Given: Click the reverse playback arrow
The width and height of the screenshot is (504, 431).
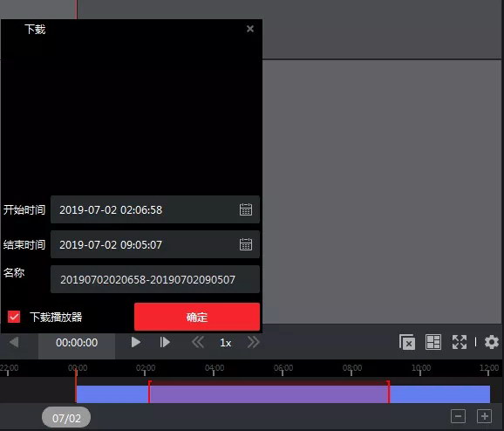Looking at the screenshot, I should click(x=14, y=342).
